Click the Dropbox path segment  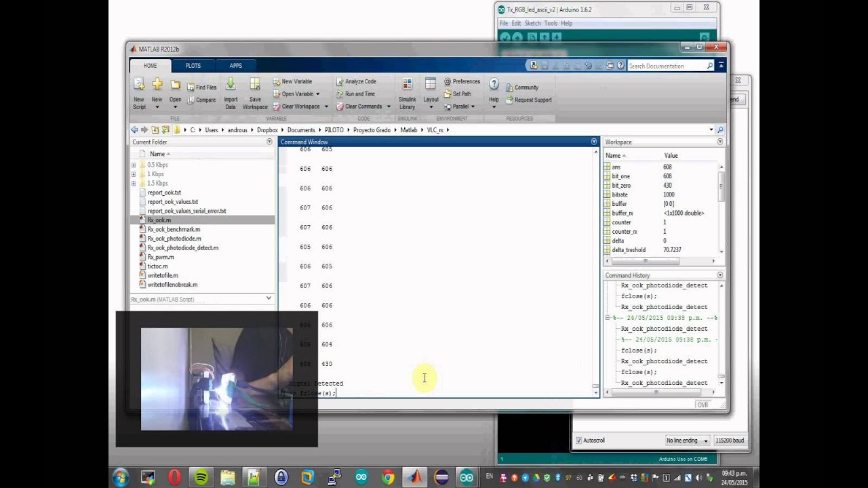point(267,129)
